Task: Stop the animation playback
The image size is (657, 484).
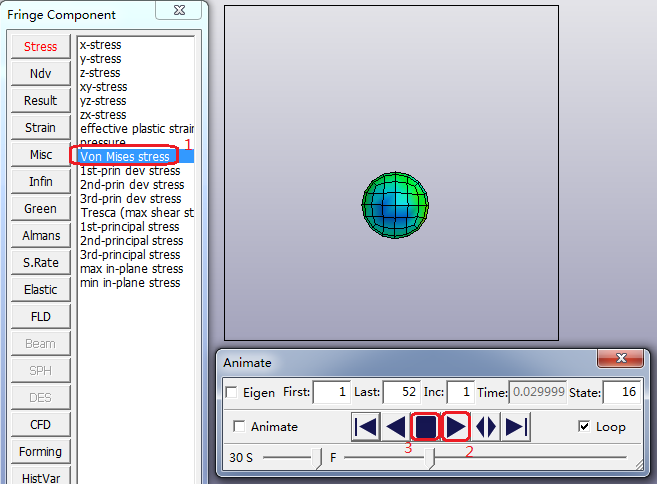Action: click(426, 427)
